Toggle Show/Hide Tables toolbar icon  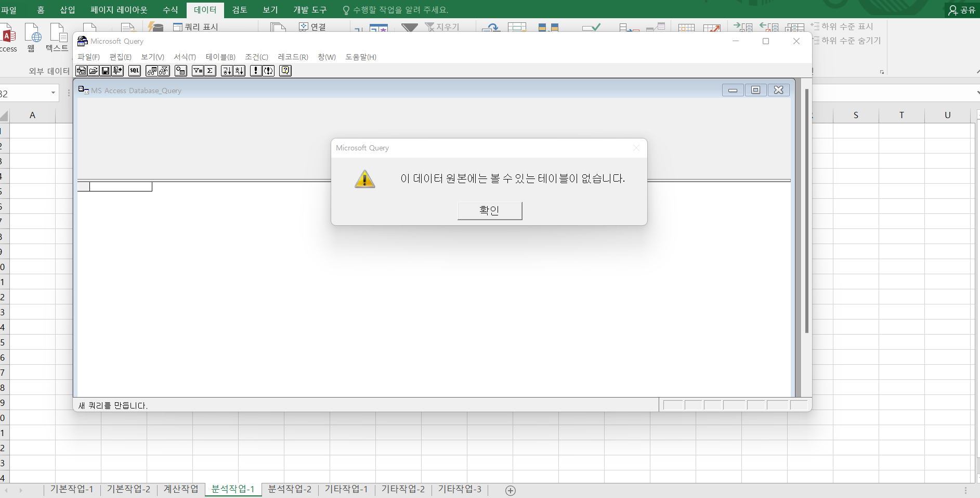pos(152,71)
